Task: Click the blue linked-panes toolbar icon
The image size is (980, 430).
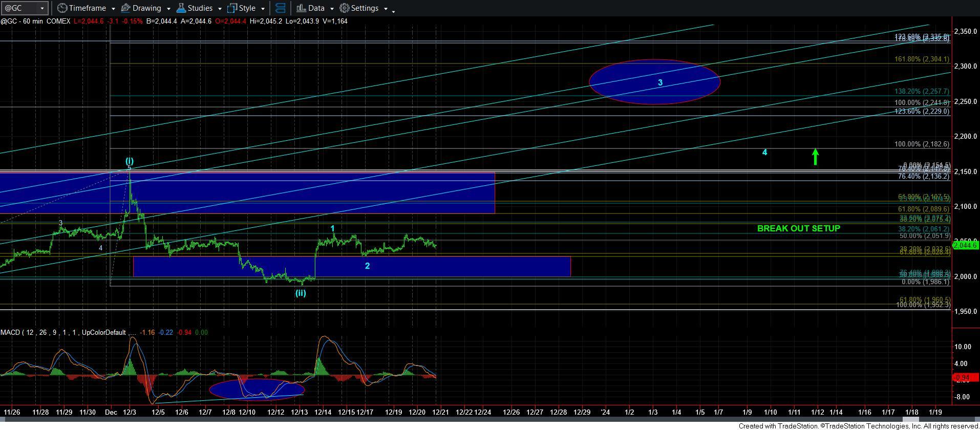Action: (x=280, y=8)
